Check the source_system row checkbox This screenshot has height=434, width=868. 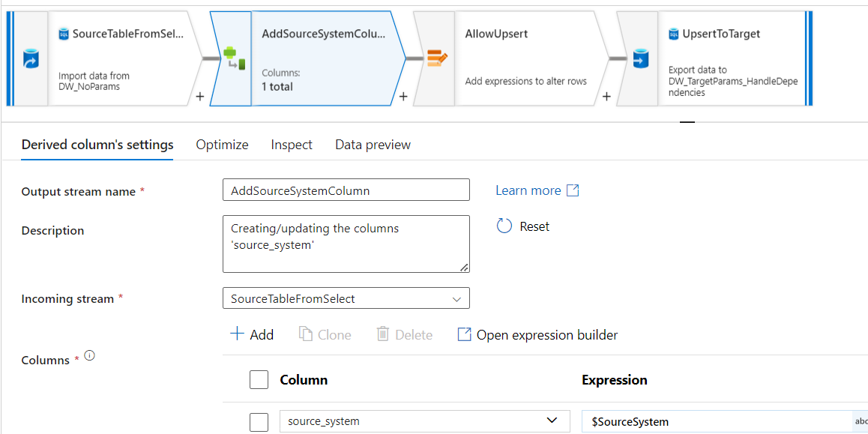coord(259,422)
